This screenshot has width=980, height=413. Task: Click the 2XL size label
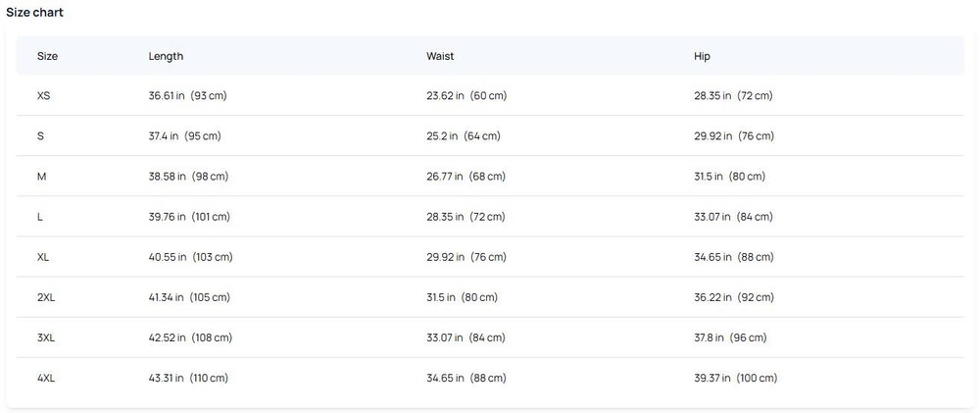(46, 297)
